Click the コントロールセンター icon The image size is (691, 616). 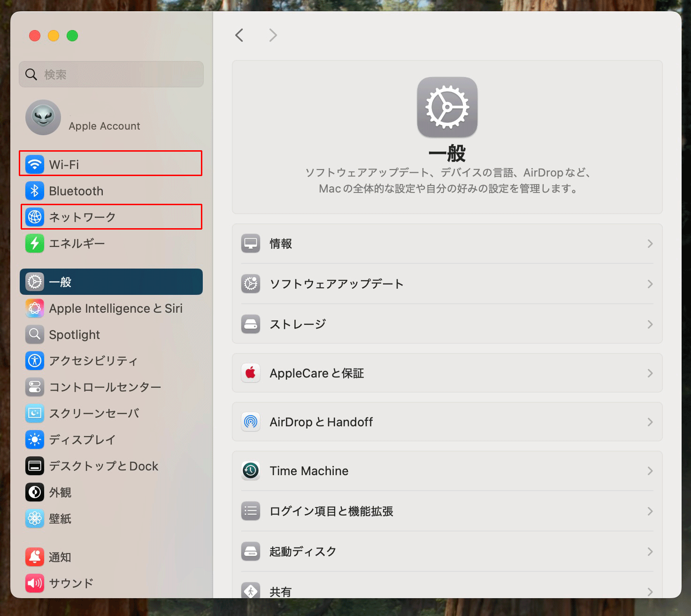[x=35, y=387]
